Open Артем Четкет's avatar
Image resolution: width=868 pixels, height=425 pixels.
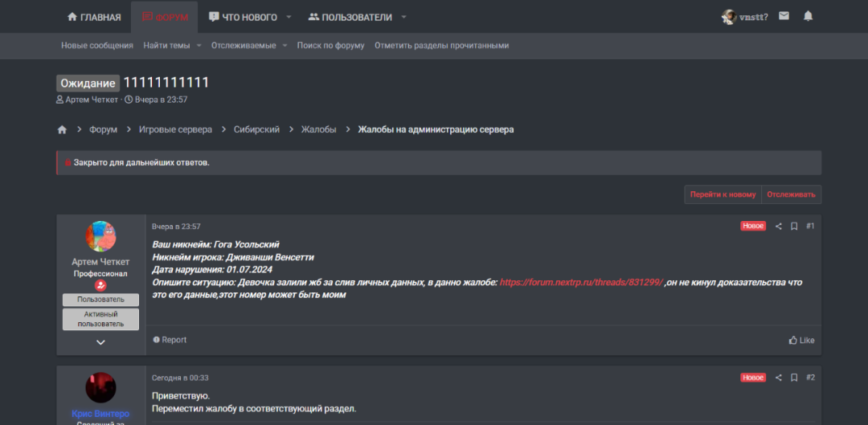coord(100,236)
